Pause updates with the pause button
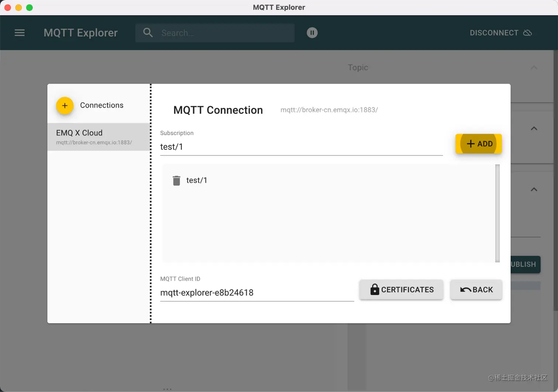558x392 pixels. (x=312, y=33)
